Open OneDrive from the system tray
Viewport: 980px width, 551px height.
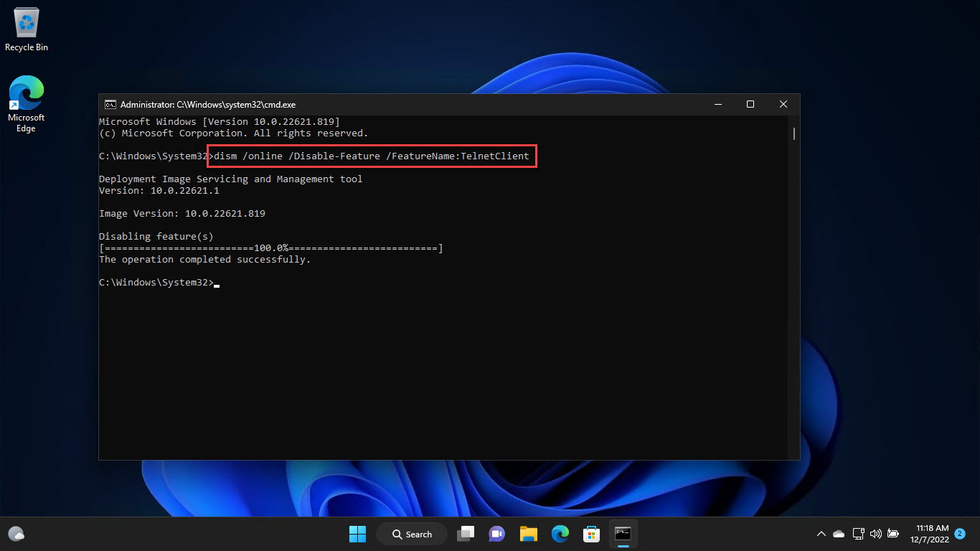838,534
